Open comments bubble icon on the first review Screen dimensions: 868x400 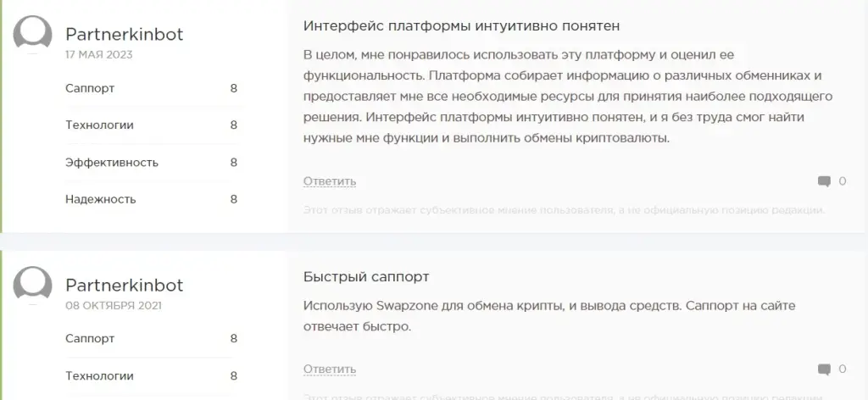pyautogui.click(x=824, y=181)
